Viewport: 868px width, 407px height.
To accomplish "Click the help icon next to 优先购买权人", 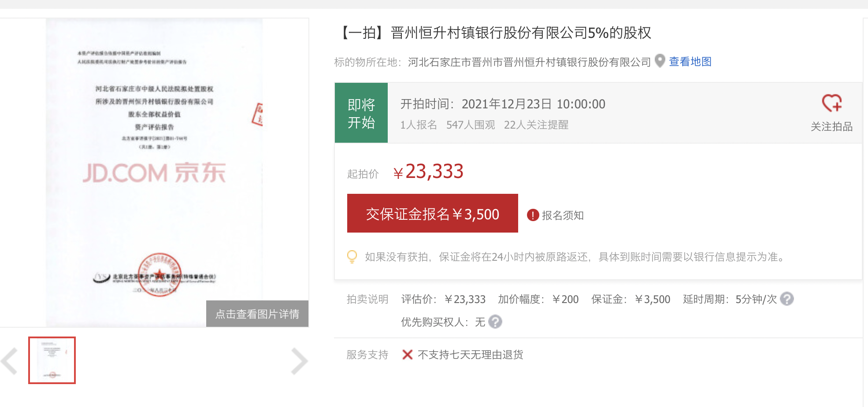I will (x=495, y=322).
